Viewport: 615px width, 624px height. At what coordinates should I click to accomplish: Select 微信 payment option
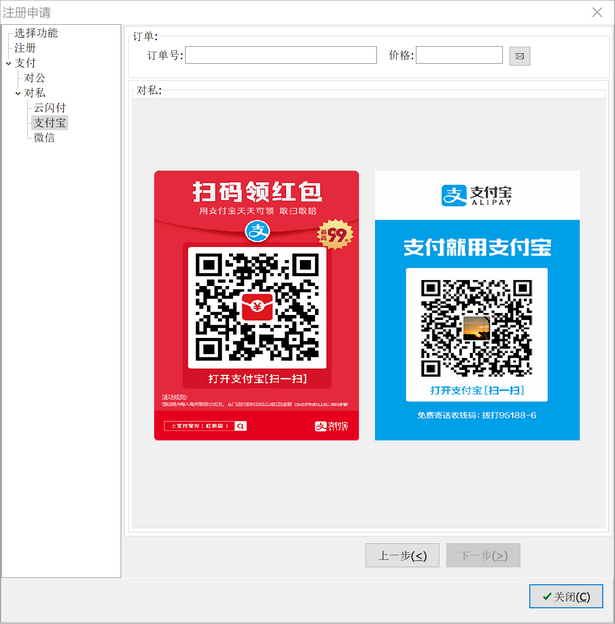pos(44,138)
